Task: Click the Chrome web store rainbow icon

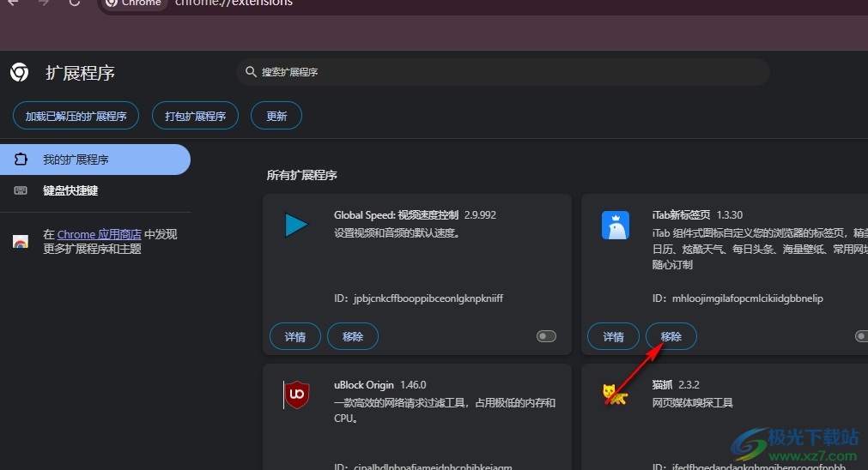Action: 21,242
